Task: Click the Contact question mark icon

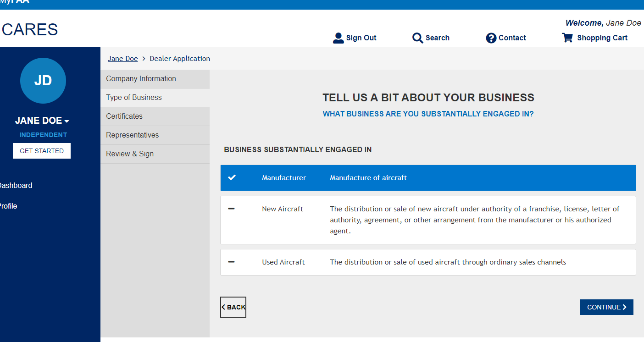Action: coord(491,38)
